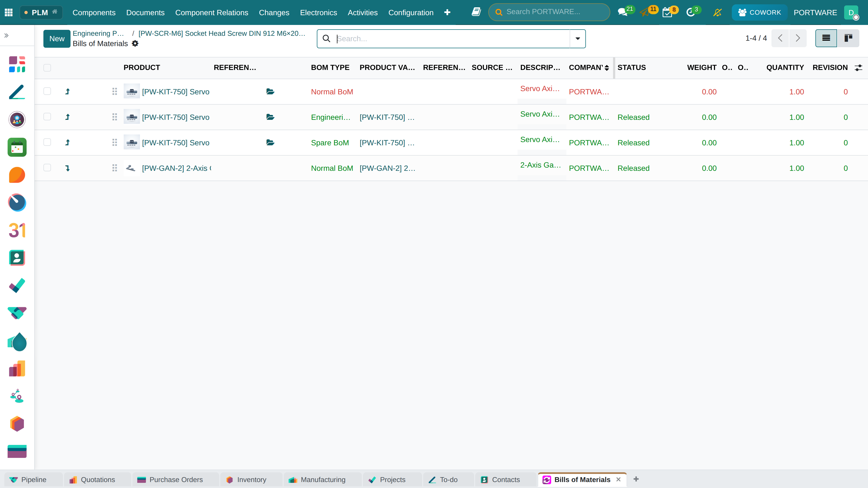Open the Component Relations menu

pos(212,12)
